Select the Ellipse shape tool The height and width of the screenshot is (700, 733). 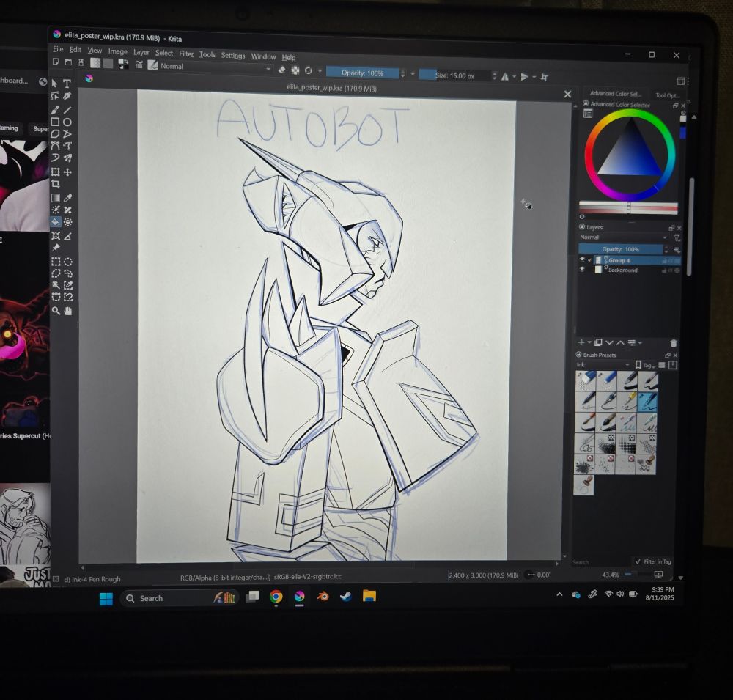point(67,122)
